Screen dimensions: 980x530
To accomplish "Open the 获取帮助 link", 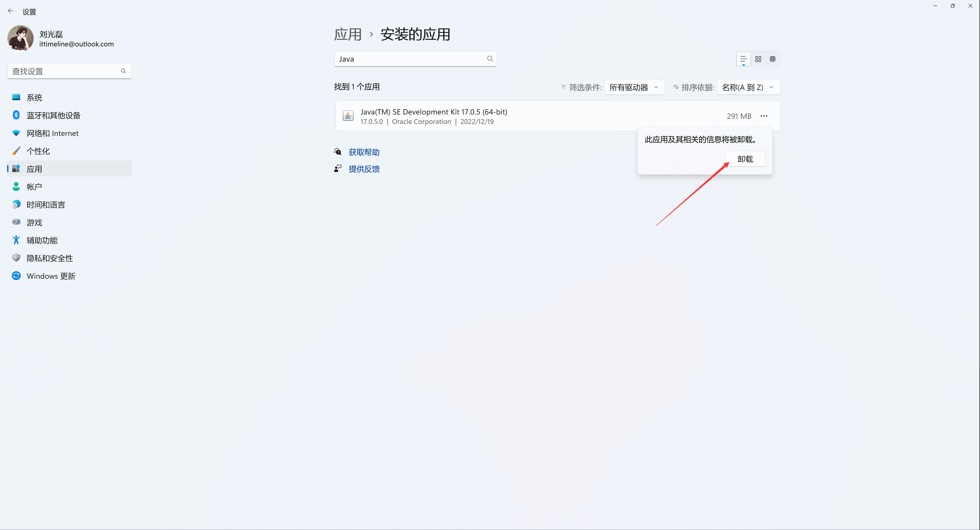I will (364, 152).
